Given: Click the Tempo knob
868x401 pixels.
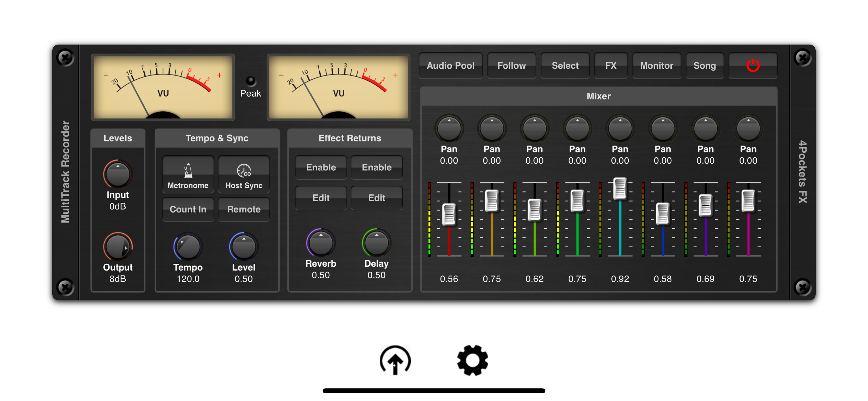Looking at the screenshot, I should pos(188,247).
